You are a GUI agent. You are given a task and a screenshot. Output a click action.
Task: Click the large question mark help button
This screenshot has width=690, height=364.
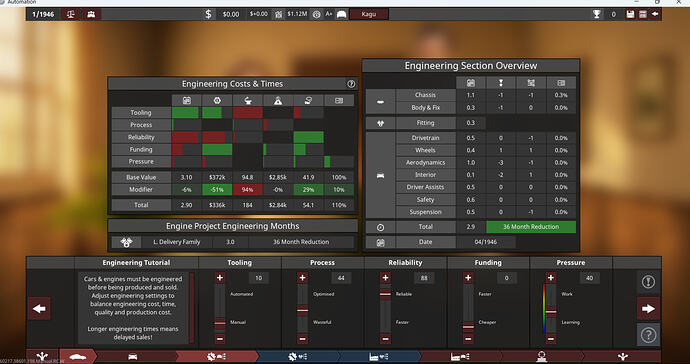648,335
